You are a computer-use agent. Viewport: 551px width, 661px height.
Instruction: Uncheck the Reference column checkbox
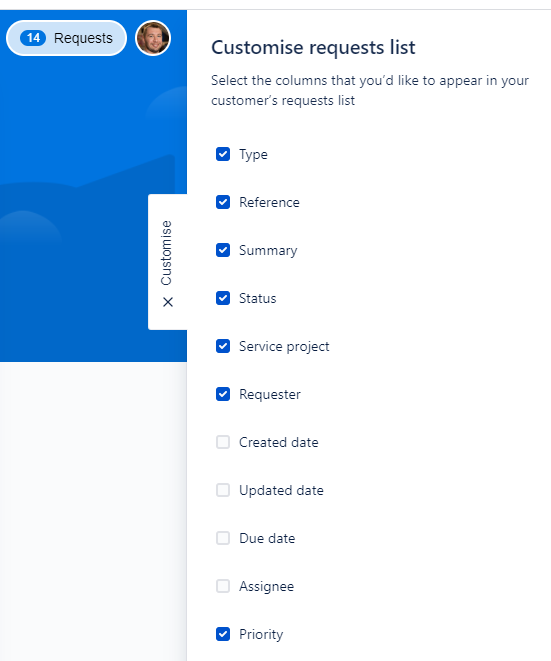pyautogui.click(x=223, y=202)
